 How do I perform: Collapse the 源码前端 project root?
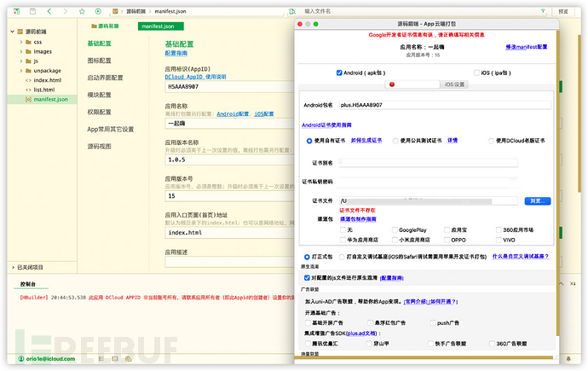(x=13, y=32)
